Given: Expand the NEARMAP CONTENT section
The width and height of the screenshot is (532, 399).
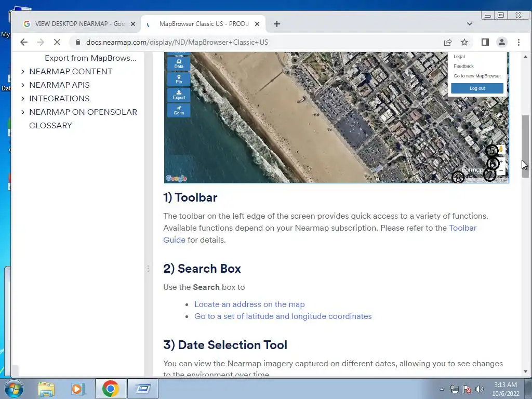Looking at the screenshot, I should click(23, 72).
